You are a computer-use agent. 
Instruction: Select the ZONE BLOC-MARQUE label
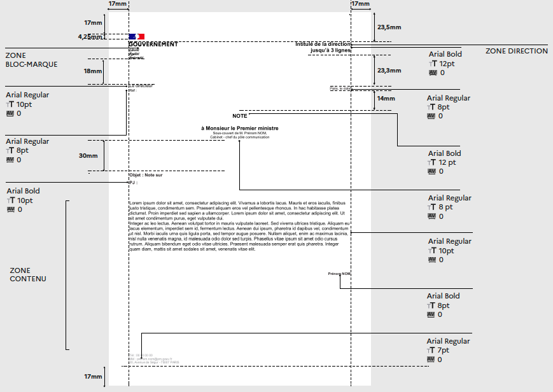click(x=31, y=60)
